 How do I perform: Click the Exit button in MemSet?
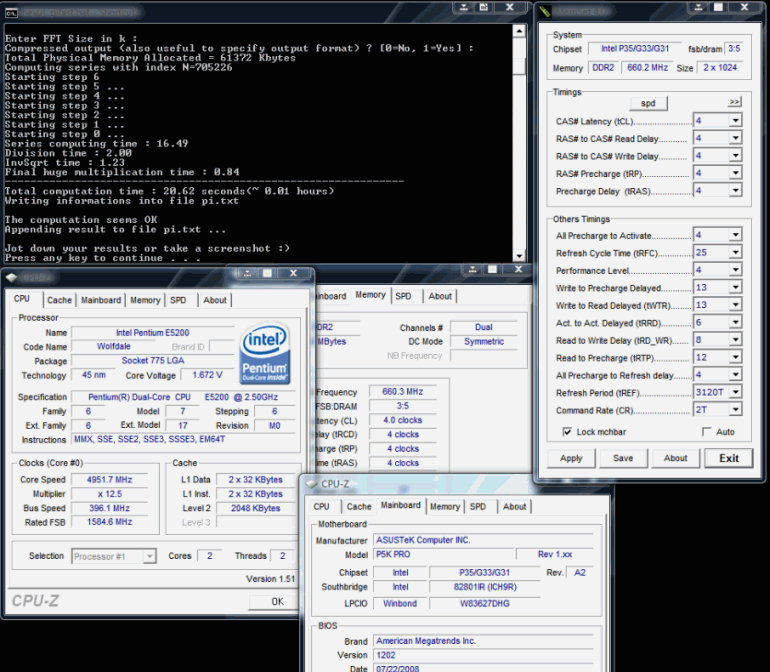[729, 458]
